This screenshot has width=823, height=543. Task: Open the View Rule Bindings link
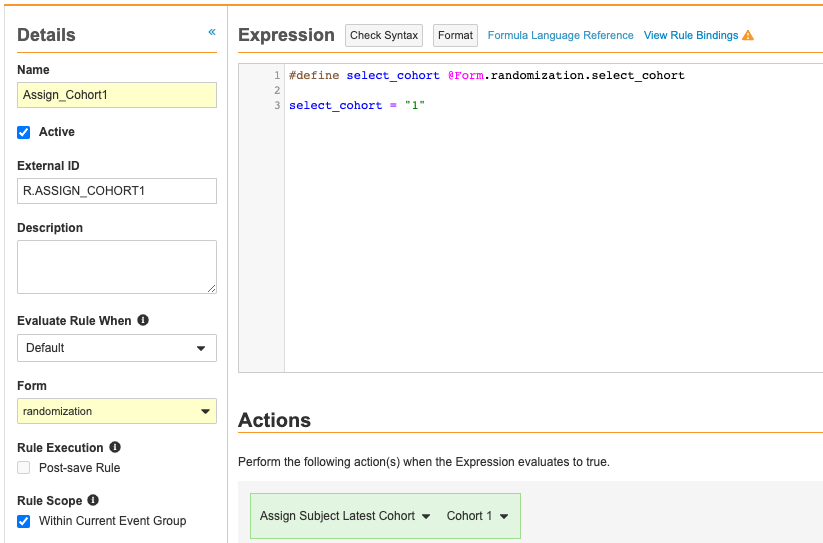click(x=690, y=36)
